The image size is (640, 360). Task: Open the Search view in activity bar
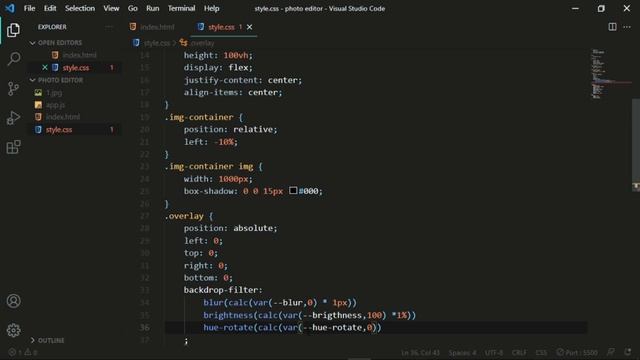pos(13,59)
